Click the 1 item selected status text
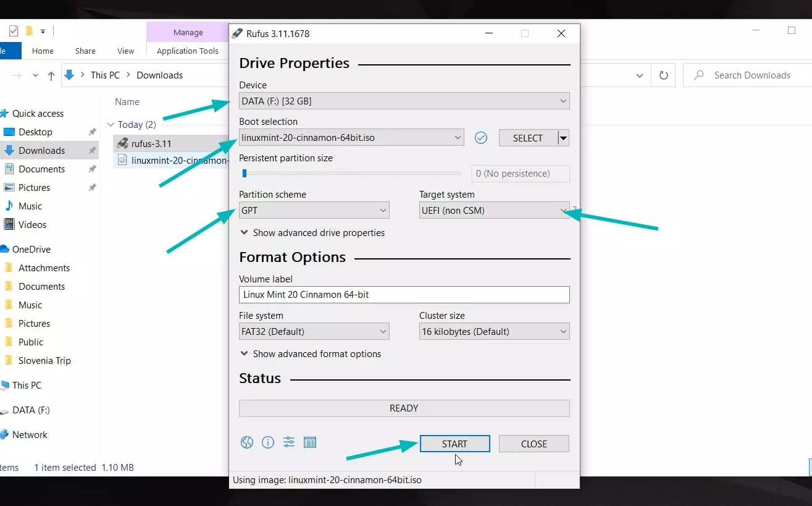Screen dimensions: 812x506 (x=65, y=468)
